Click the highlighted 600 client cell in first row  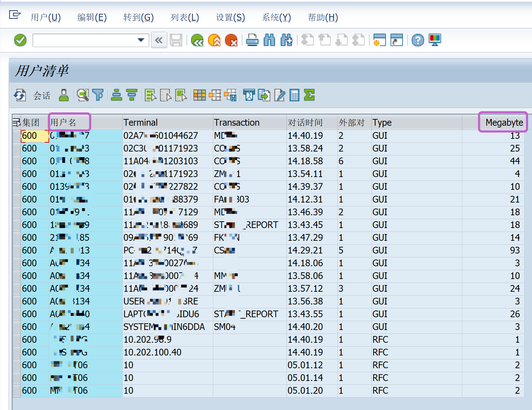35,136
